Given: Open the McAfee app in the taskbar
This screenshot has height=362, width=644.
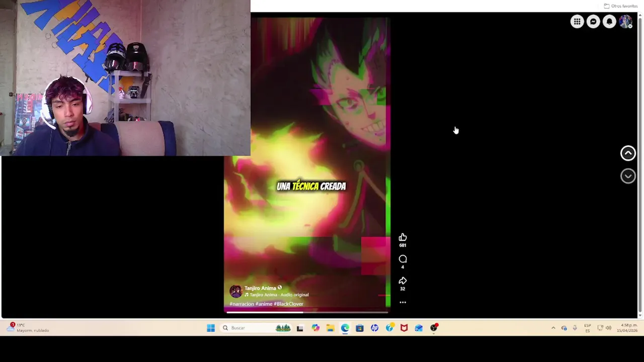Looking at the screenshot, I should pos(404,328).
